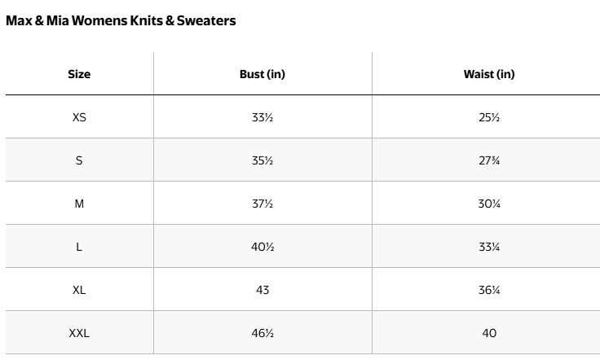Click the 40 waist value for XXL
This screenshot has height=364, width=600.
(x=489, y=333)
